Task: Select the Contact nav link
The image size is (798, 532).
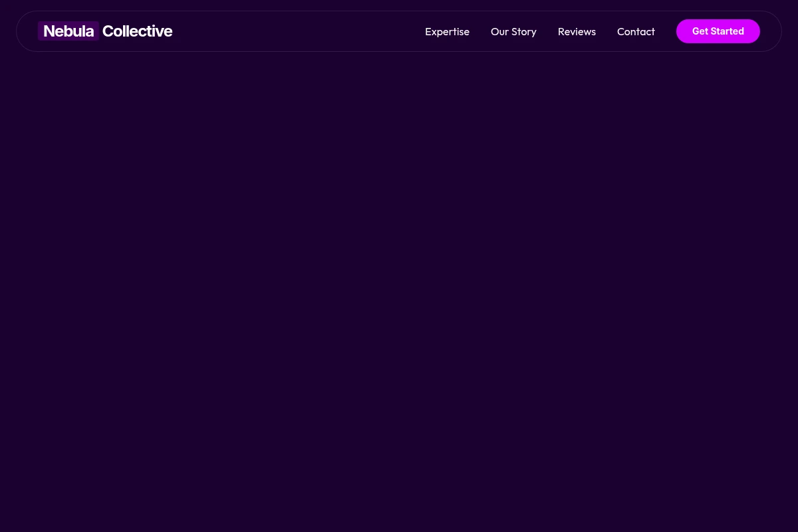Action: coord(636,31)
